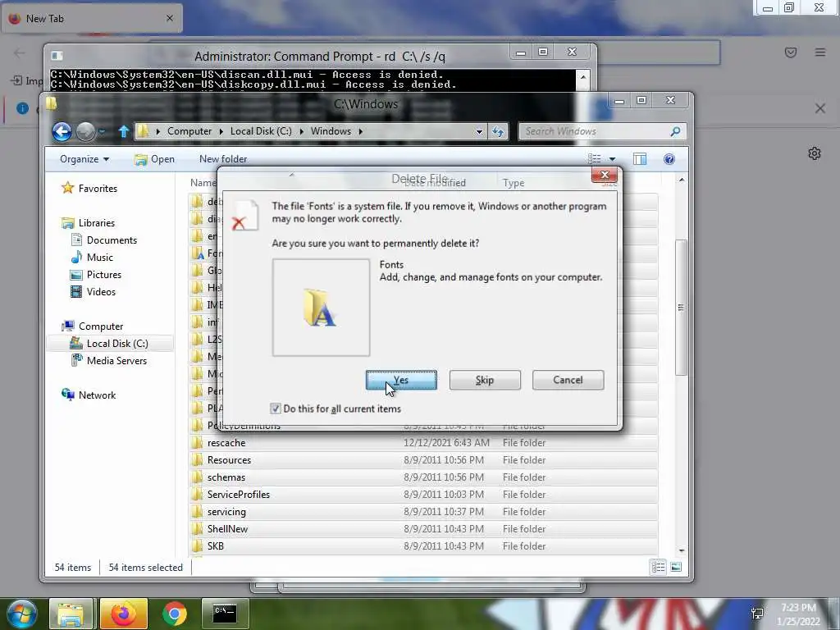Screen dimensions: 840x630
Task: Switch to details view icon in status bar
Action: point(659,567)
